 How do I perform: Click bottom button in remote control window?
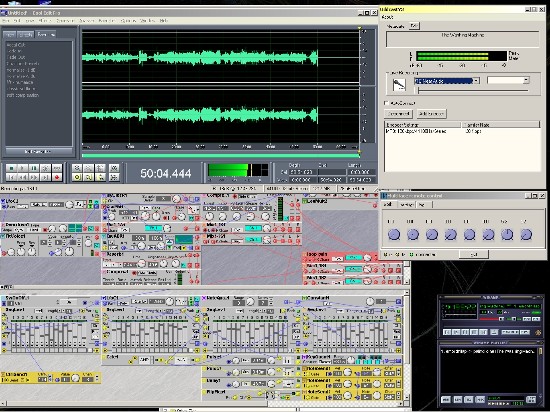tap(474, 255)
